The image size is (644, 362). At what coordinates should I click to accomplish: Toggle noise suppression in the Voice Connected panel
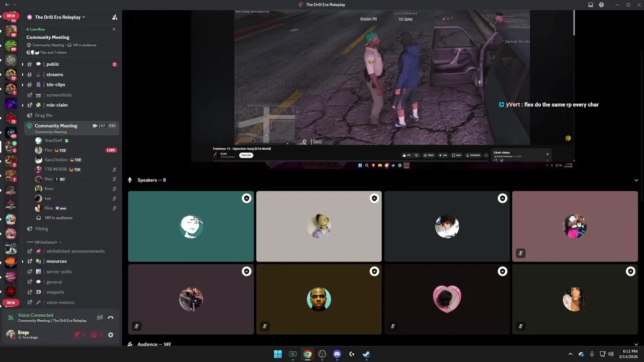coord(100,317)
